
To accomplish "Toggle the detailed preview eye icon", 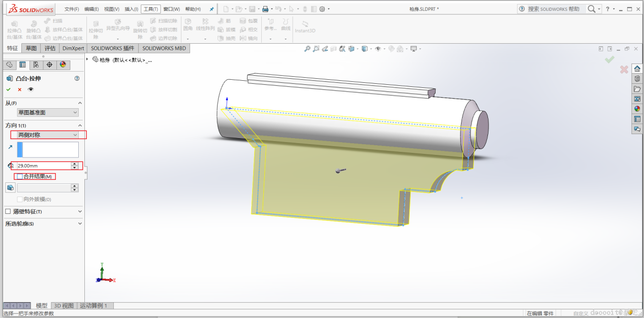I will click(x=31, y=89).
